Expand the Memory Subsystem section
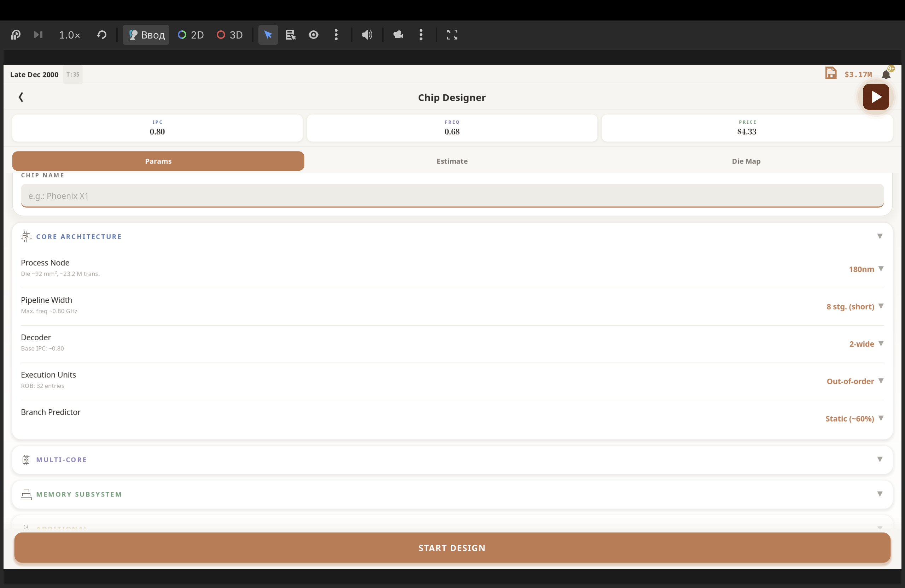905x588 pixels. (452, 494)
